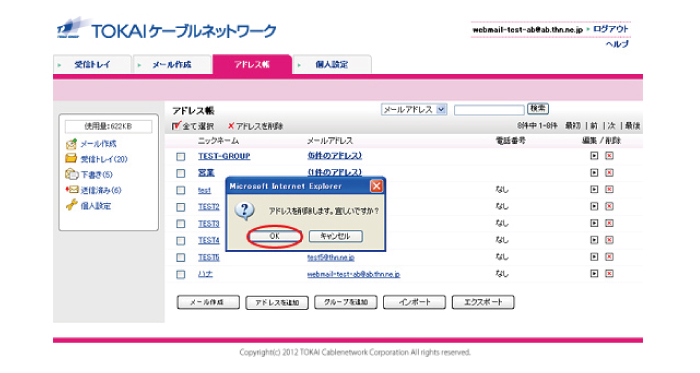Click the delete icon for test
Image resolution: width=700 pixels, height=373 pixels.
pos(609,189)
